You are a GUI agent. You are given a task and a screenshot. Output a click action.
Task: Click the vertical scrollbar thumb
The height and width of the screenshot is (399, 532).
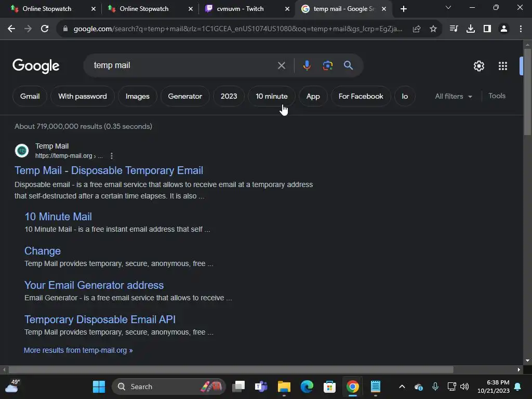[527, 91]
